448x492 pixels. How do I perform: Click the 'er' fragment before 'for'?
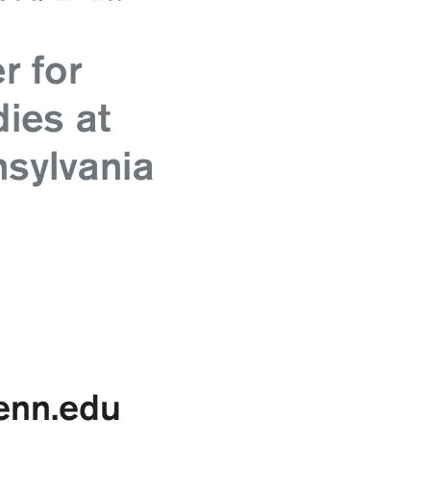point(11,73)
